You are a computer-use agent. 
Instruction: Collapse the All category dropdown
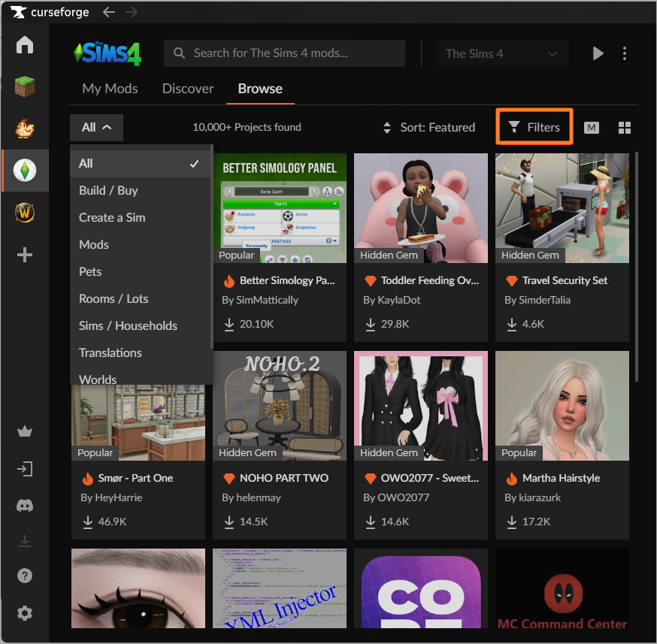(x=96, y=127)
